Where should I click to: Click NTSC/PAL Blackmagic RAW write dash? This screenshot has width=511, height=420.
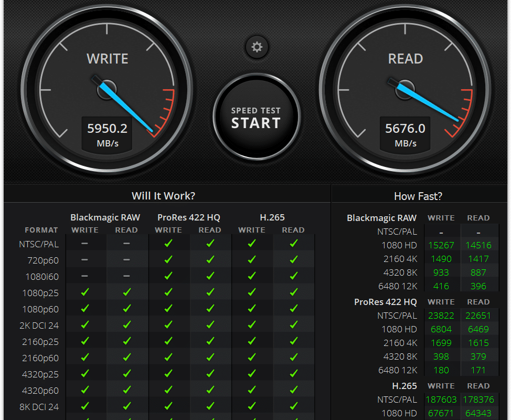85,244
